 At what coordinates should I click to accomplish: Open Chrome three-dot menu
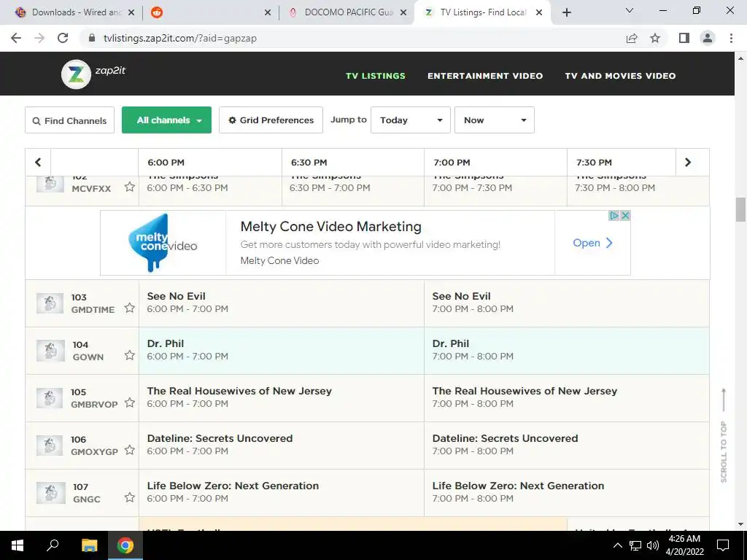[731, 38]
